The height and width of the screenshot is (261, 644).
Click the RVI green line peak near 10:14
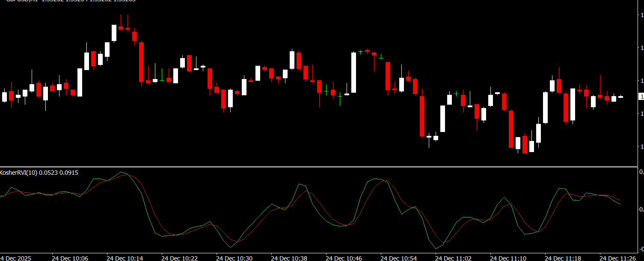(122, 172)
